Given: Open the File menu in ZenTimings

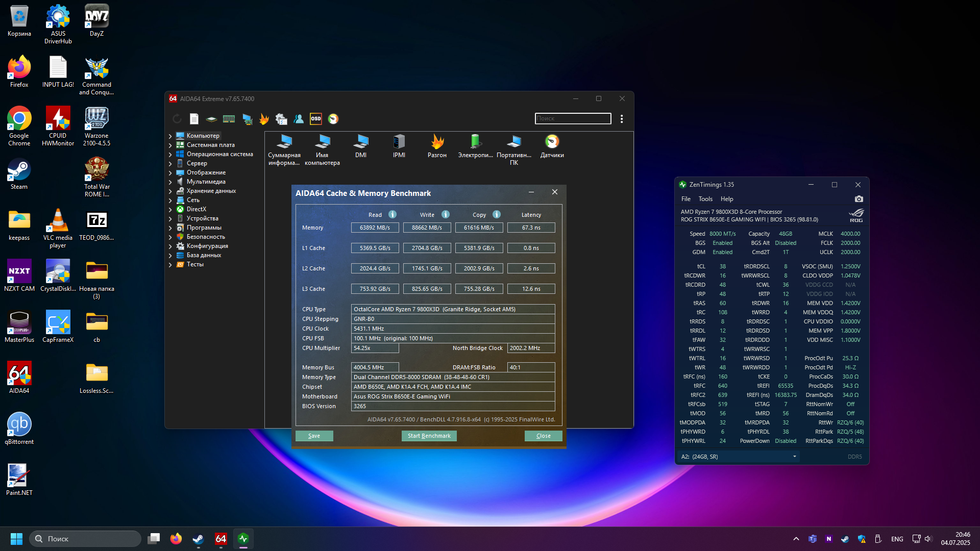Looking at the screenshot, I should [685, 199].
